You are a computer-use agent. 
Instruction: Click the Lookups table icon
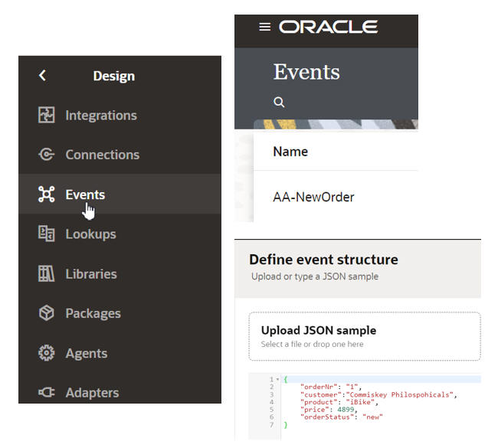47,234
